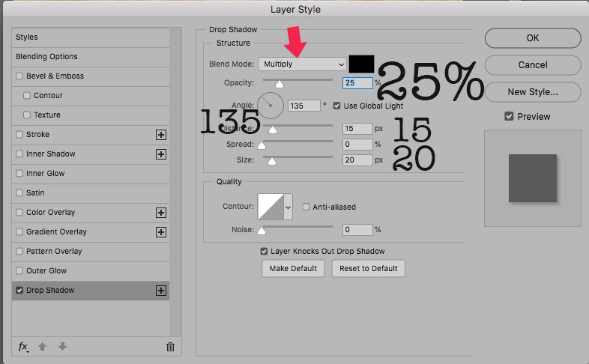Click the Opacity value field
The height and width of the screenshot is (364, 589).
(x=357, y=83)
